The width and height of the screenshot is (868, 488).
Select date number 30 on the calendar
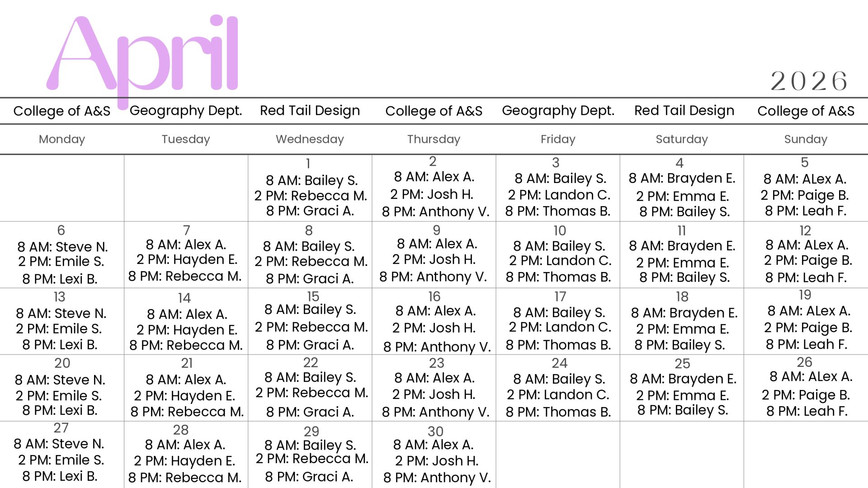coord(435,432)
